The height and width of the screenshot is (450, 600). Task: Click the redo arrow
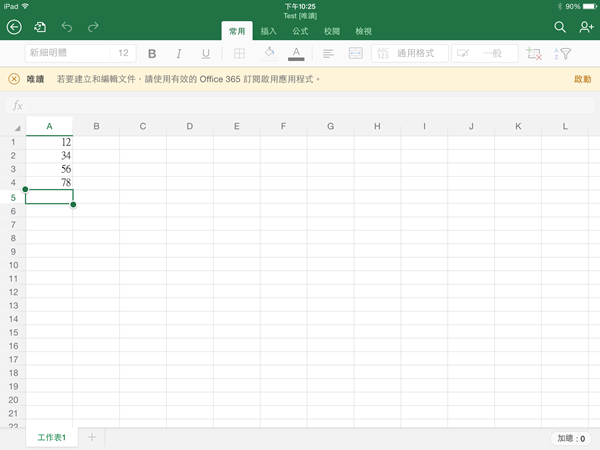coord(93,27)
